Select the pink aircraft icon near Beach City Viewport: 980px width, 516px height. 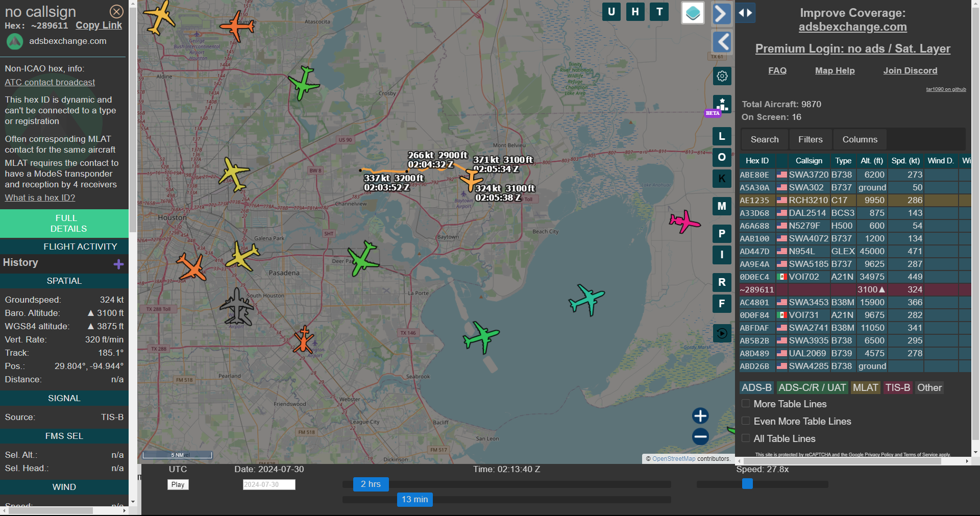(x=684, y=222)
